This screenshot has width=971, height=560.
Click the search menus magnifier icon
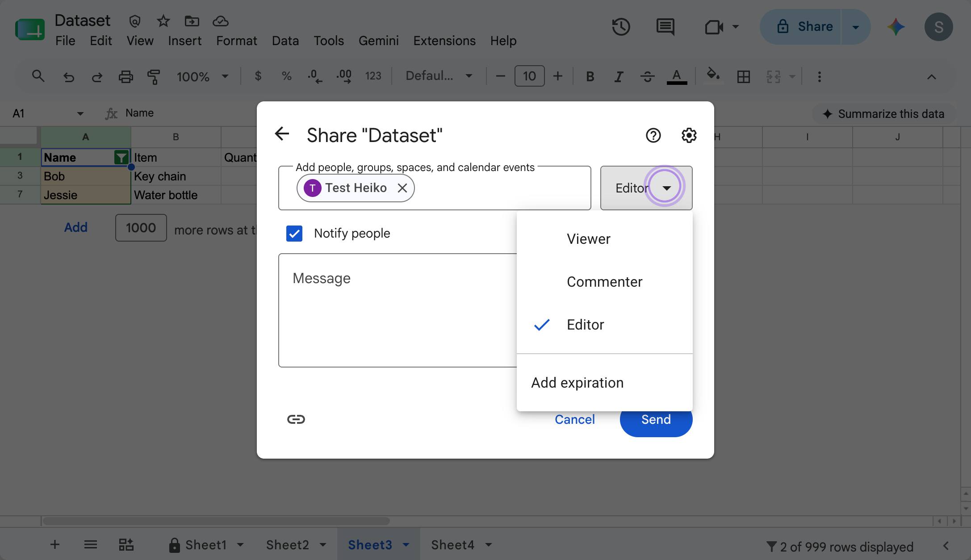click(x=38, y=76)
